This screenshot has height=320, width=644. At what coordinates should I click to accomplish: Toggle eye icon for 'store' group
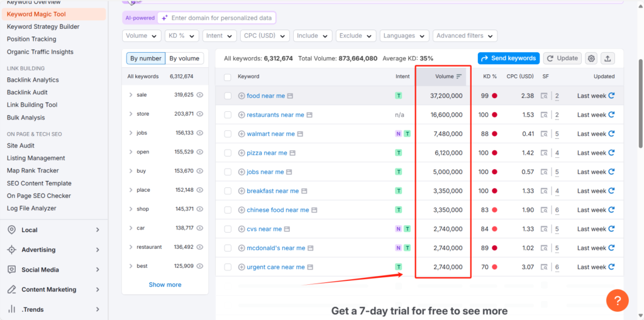(200, 114)
